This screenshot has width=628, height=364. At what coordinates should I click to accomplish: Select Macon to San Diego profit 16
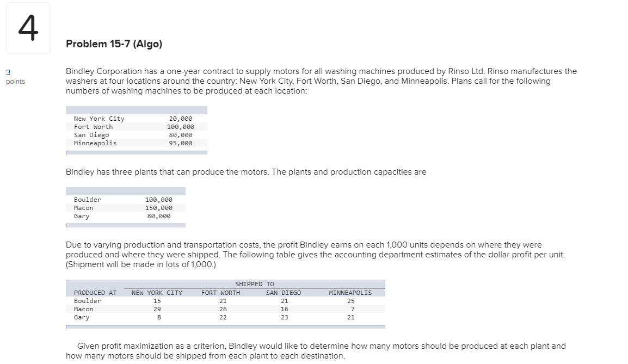click(285, 309)
